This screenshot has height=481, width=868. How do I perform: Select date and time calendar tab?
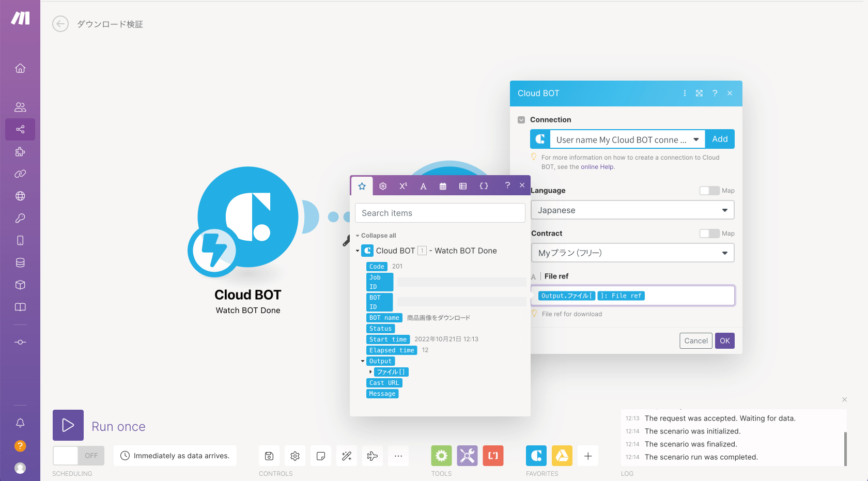pyautogui.click(x=443, y=186)
